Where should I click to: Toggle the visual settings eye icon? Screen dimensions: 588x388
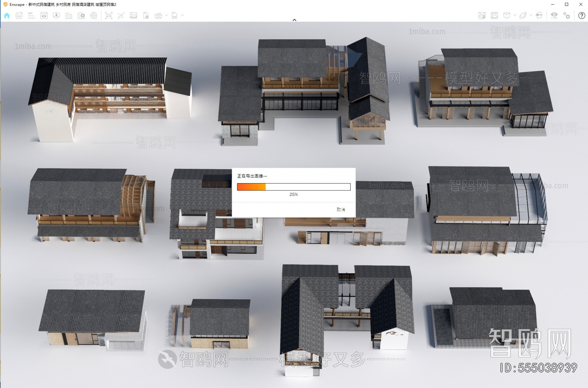554,15
